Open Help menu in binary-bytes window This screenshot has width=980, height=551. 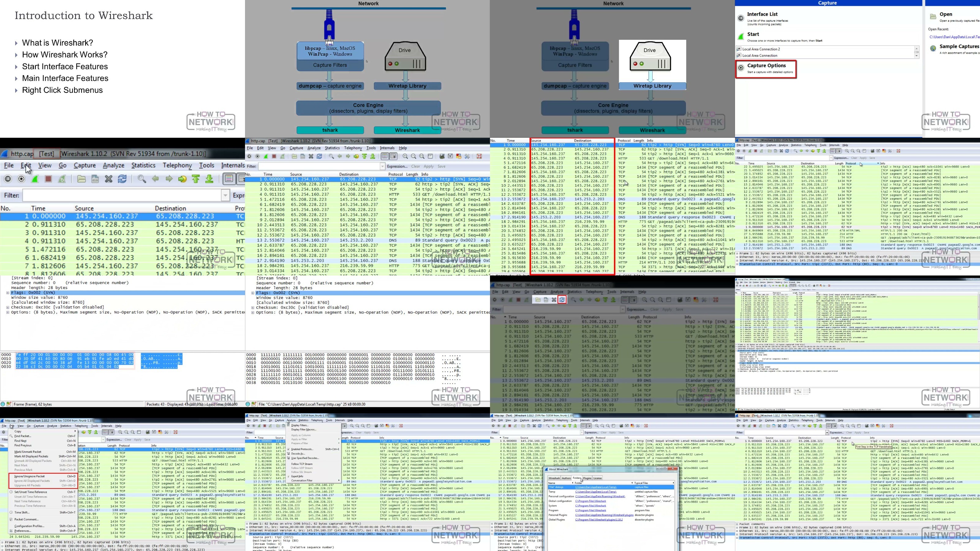403,148
